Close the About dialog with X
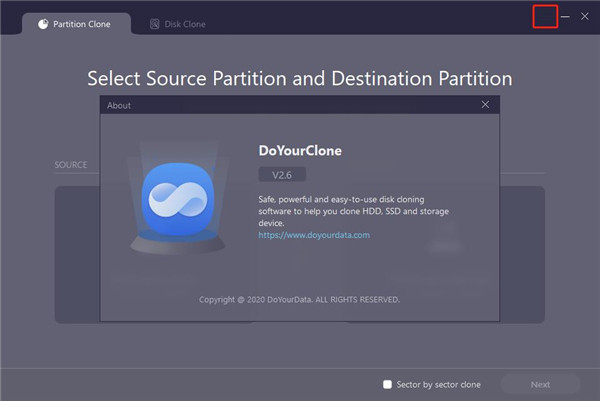600x401 pixels. (486, 104)
